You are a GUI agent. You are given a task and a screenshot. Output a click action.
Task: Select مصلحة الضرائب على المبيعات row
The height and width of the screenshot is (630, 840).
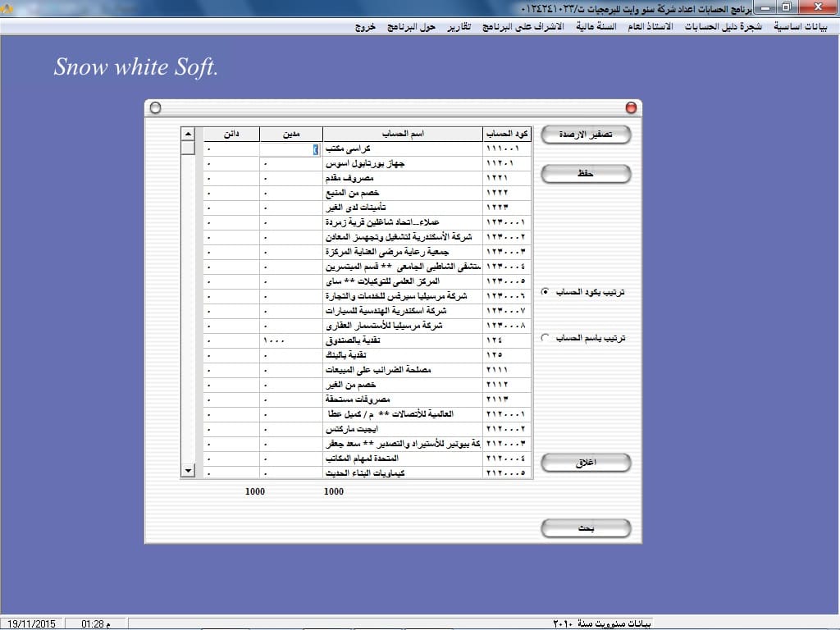click(368, 370)
